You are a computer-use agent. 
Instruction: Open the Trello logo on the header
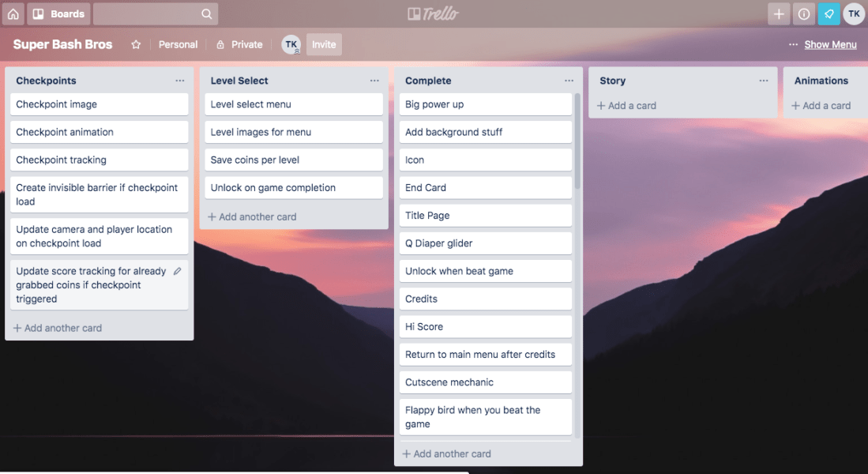(x=434, y=13)
